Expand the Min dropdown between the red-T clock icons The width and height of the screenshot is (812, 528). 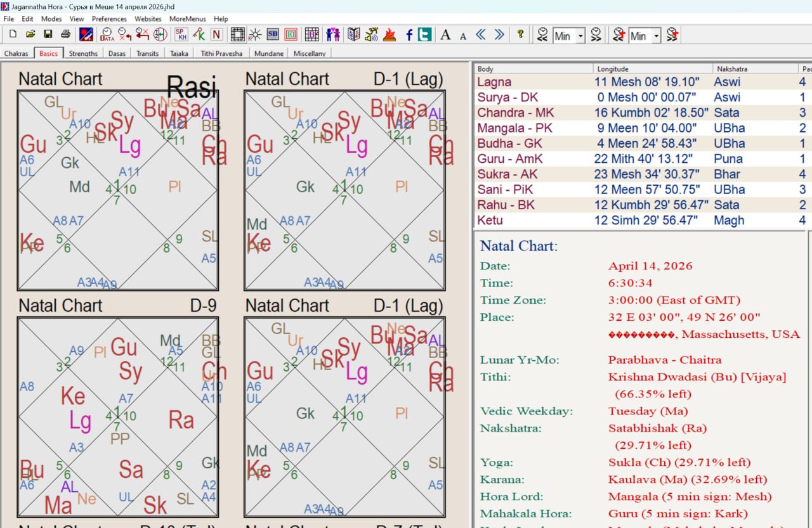point(656,36)
